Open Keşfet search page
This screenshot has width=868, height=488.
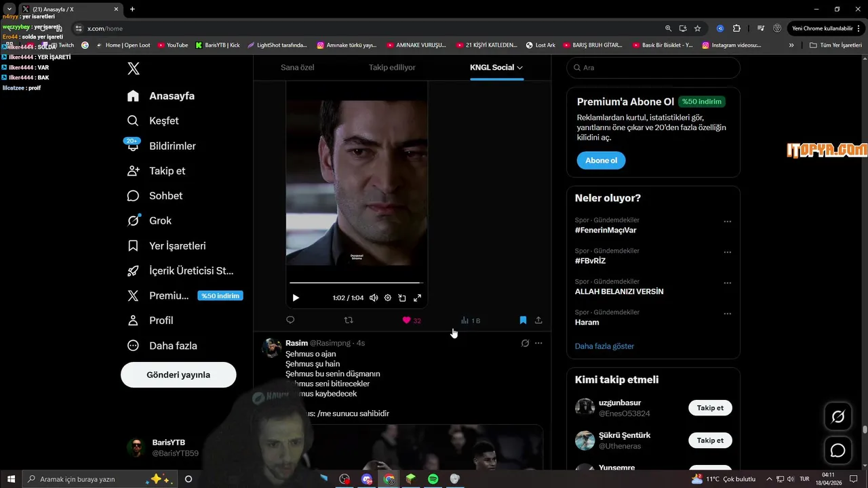point(153,121)
